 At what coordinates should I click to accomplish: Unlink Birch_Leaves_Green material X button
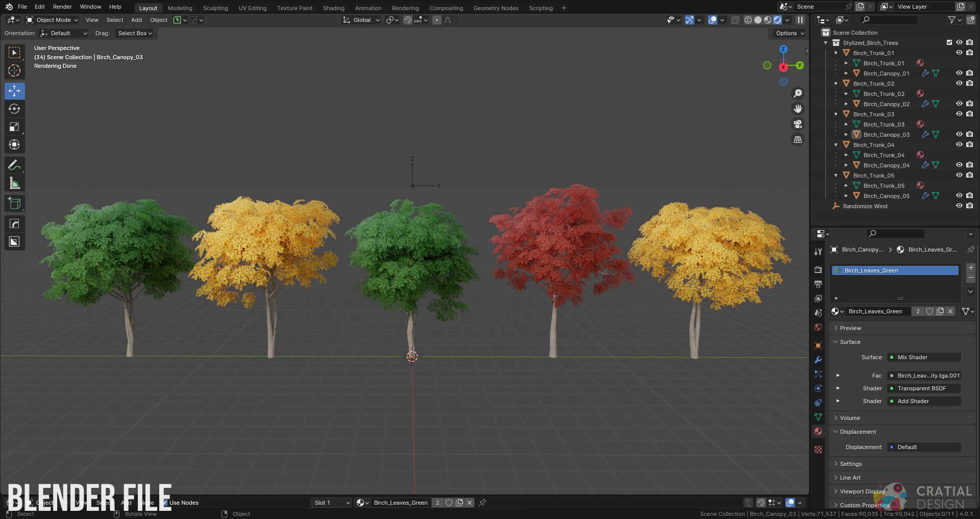950,311
